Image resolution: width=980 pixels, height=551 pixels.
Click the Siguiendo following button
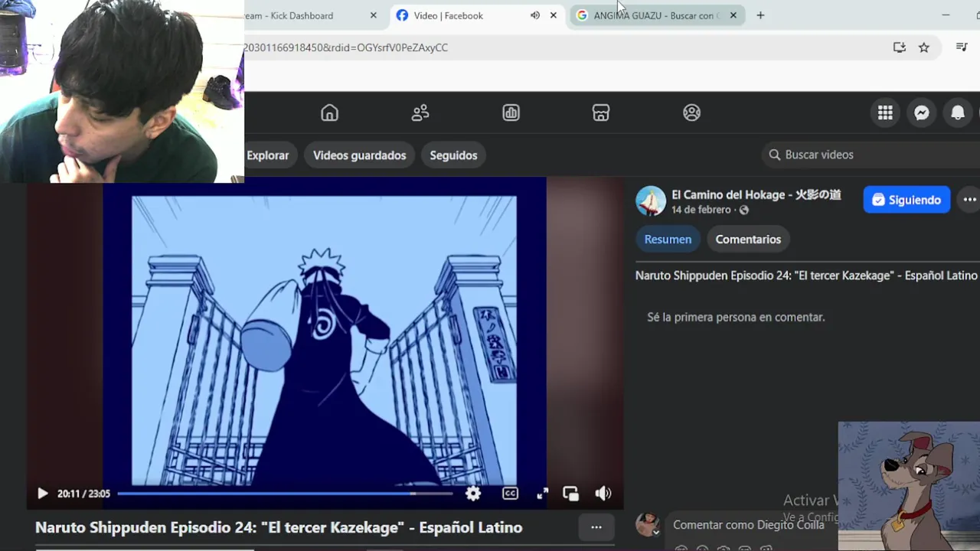point(906,200)
